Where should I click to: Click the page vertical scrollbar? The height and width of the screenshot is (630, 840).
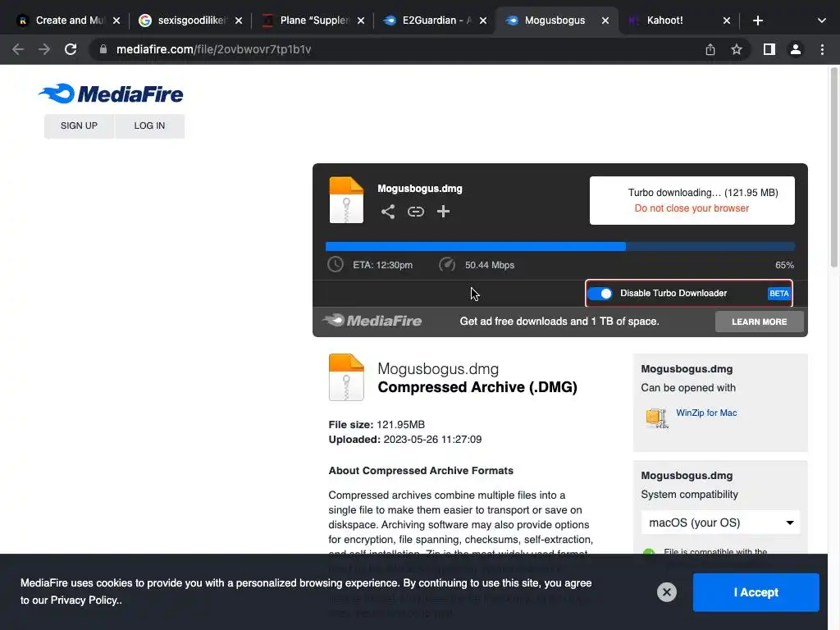tap(834, 167)
